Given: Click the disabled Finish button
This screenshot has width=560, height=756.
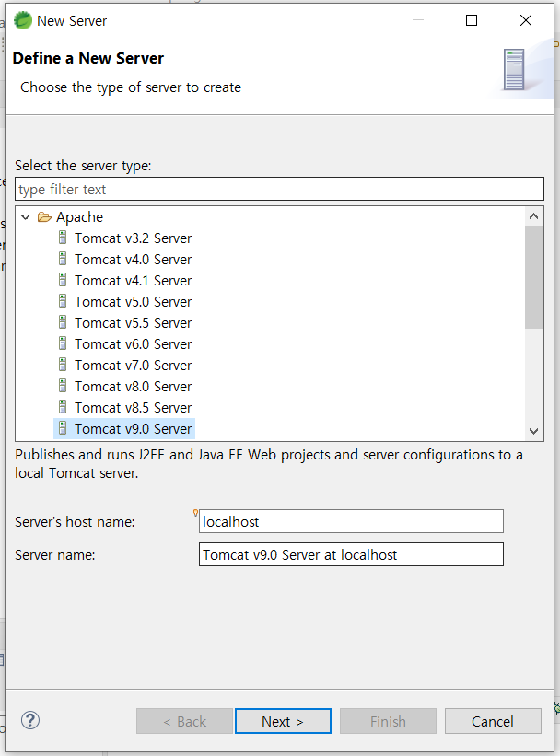Looking at the screenshot, I should [x=388, y=721].
